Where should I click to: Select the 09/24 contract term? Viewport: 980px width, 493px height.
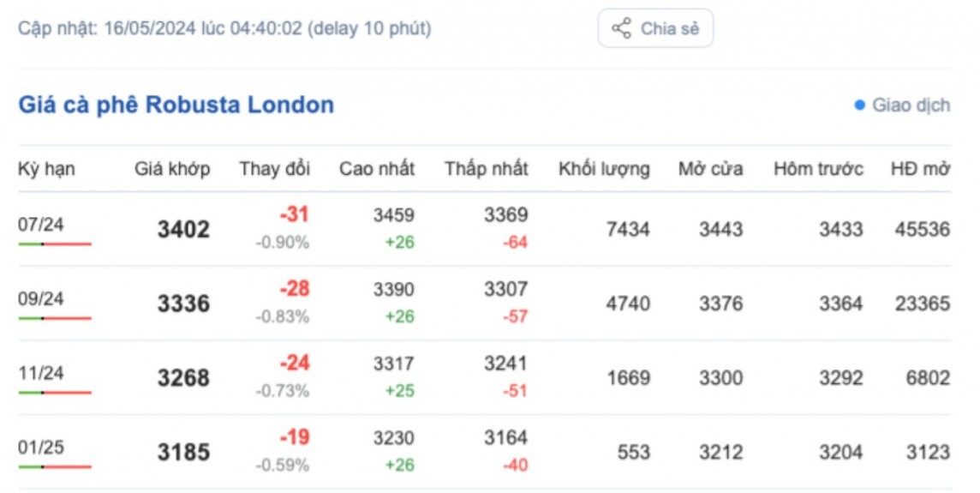click(41, 299)
